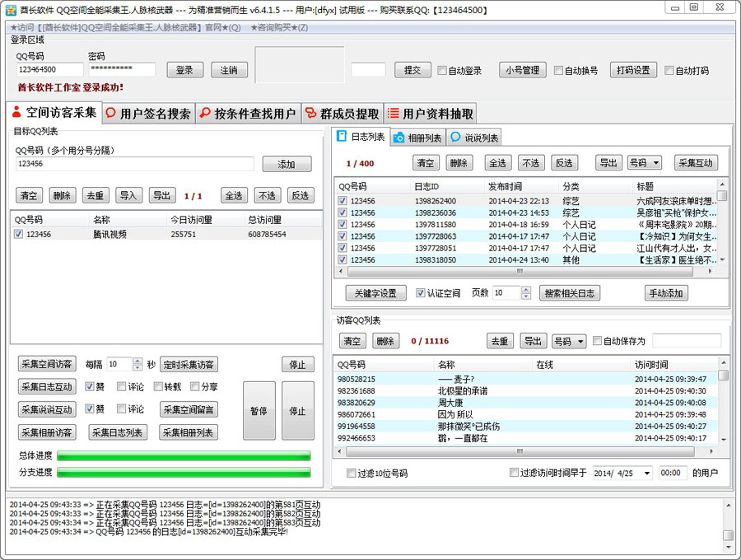The height and width of the screenshot is (560, 741).
Task: Click 定时采集访客 button
Action: coord(189,364)
